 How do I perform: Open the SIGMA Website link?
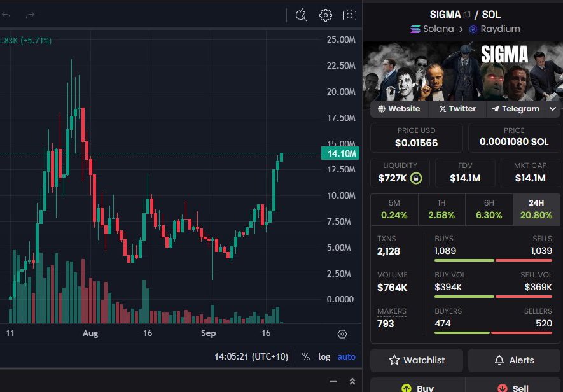[399, 109]
